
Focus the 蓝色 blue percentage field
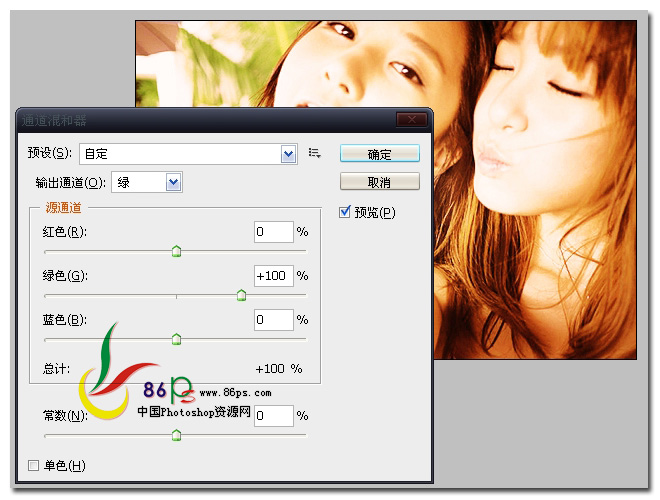[273, 320]
